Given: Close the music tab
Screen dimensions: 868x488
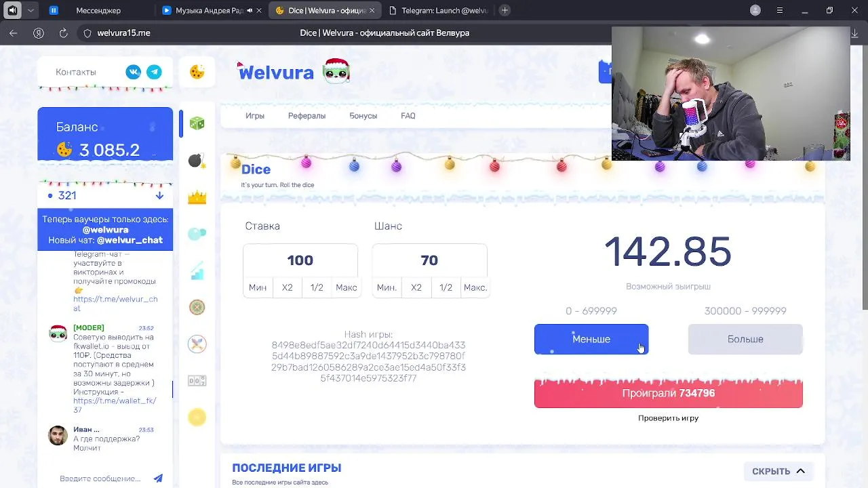Looking at the screenshot, I should [259, 10].
